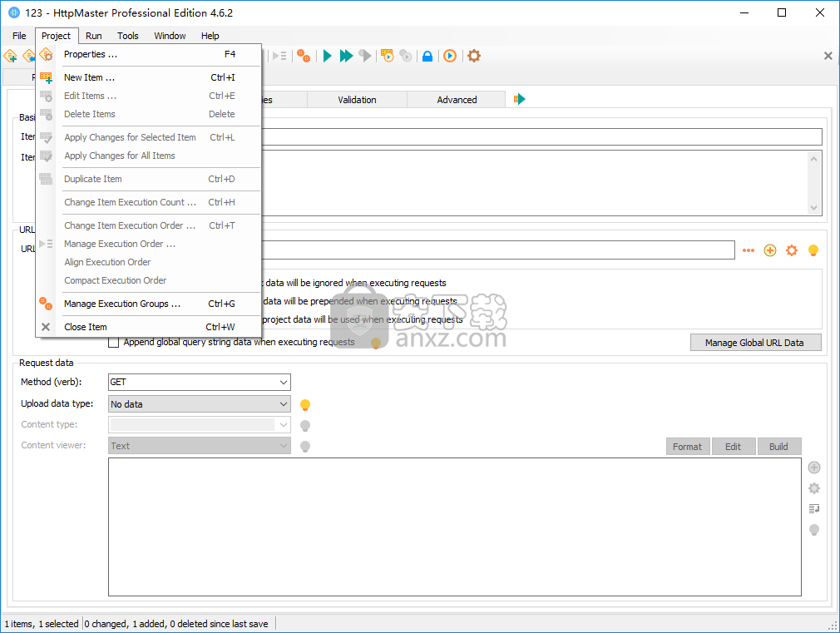Open the Upload data type dropdown

pos(200,404)
